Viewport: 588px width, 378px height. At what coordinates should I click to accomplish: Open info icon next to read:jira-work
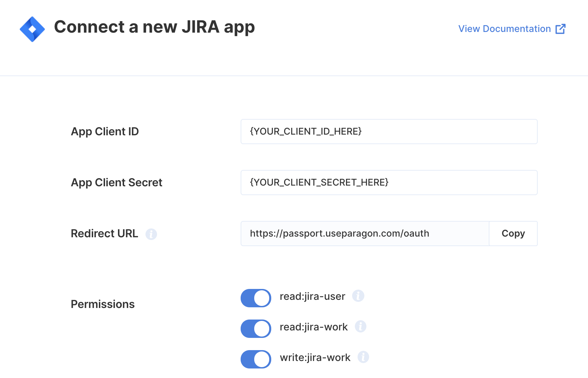click(x=361, y=326)
